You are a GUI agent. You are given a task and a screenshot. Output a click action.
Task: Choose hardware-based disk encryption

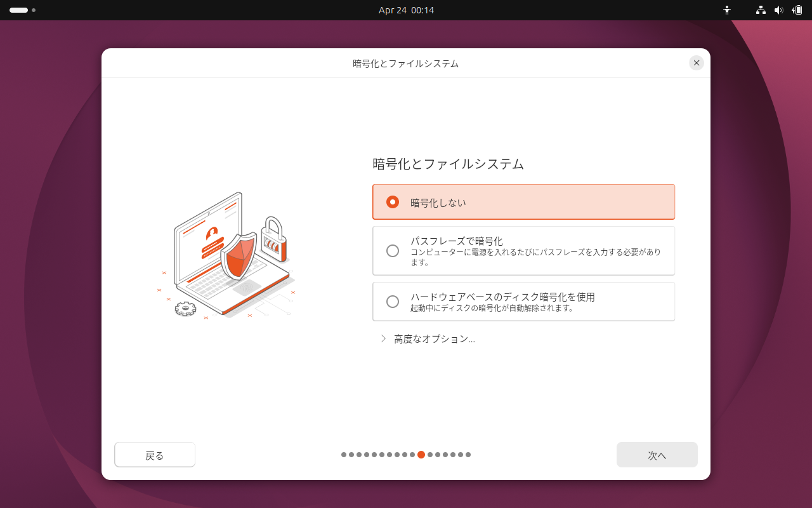point(523,301)
